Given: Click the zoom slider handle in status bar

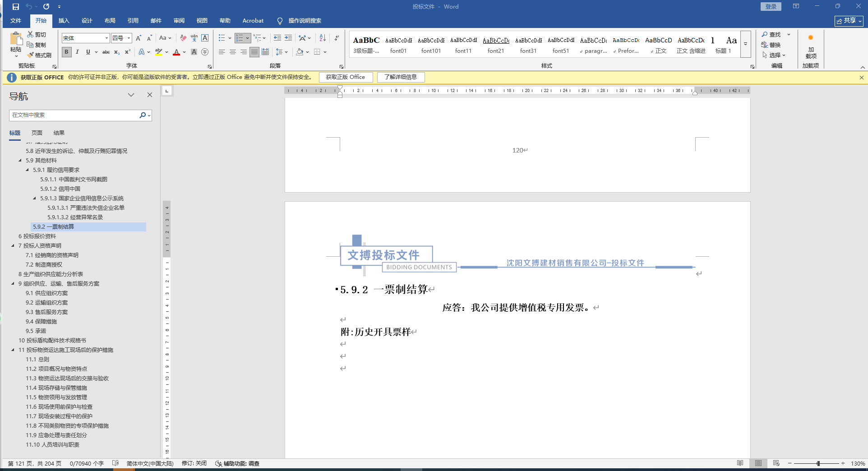Looking at the screenshot, I should click(818, 463).
